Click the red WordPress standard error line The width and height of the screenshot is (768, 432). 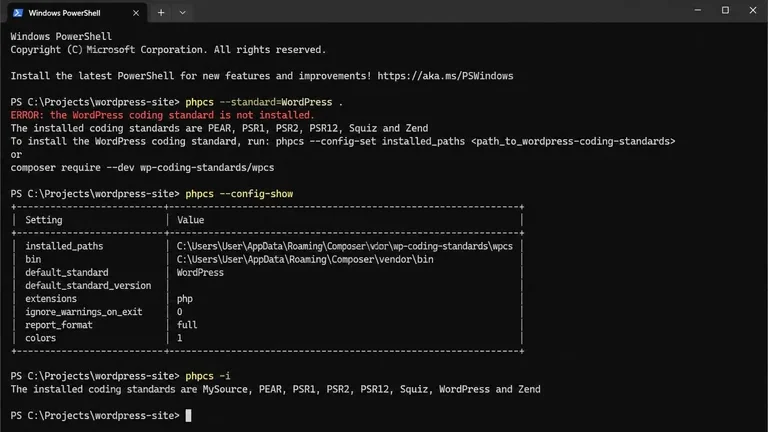click(x=162, y=115)
